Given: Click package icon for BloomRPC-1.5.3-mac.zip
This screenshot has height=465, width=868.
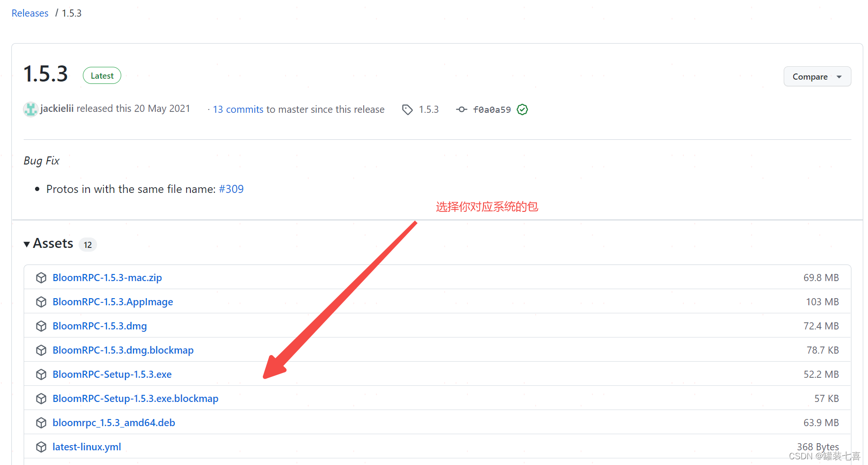Looking at the screenshot, I should 41,278.
